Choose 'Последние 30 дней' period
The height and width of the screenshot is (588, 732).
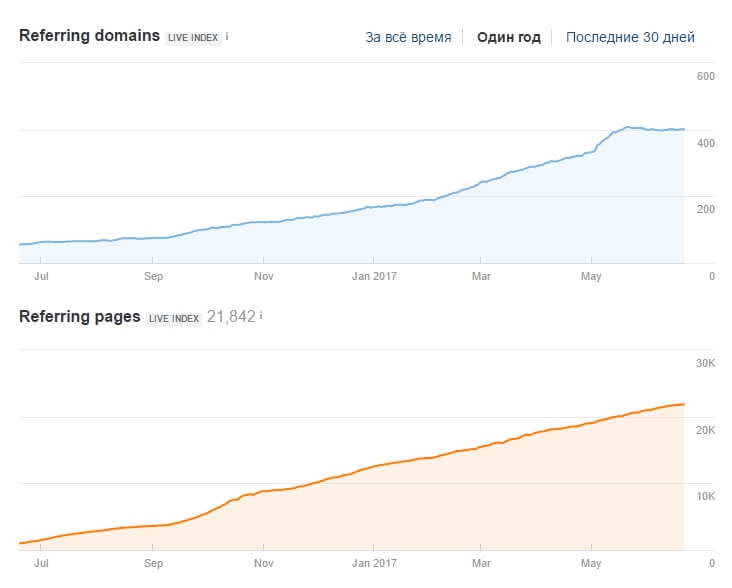pos(630,37)
